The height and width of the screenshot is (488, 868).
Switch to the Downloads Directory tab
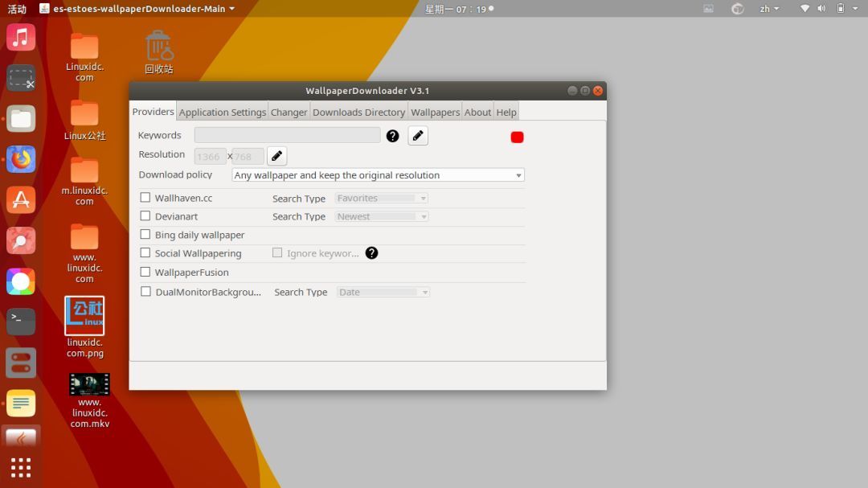(x=358, y=112)
